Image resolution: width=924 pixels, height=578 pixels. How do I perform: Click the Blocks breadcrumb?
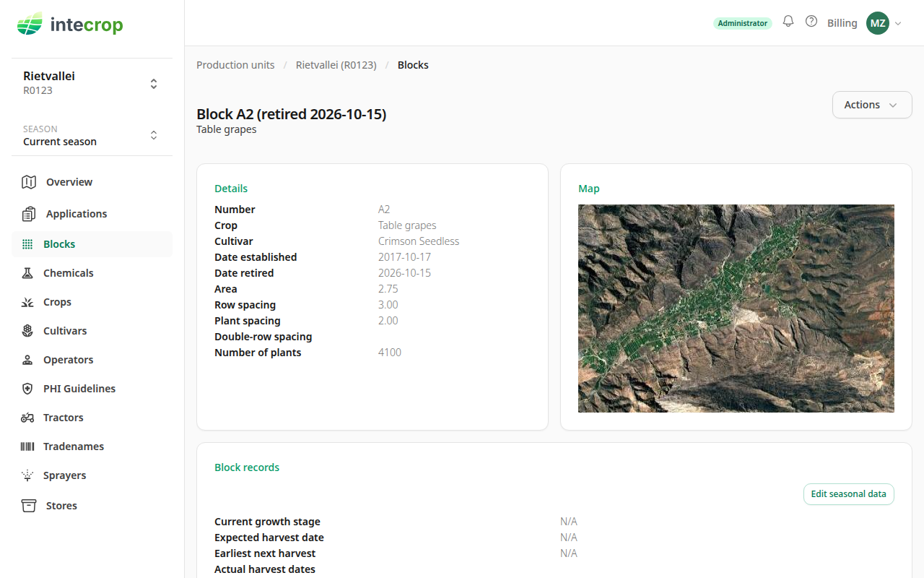coord(413,65)
